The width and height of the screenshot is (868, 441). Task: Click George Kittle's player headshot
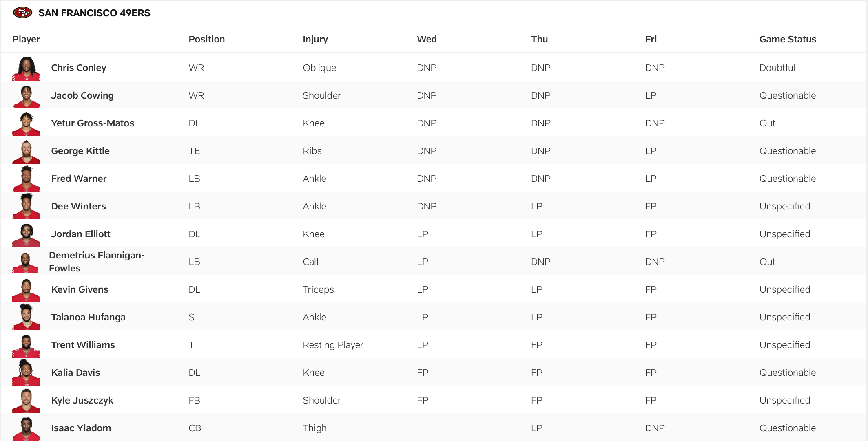click(26, 151)
